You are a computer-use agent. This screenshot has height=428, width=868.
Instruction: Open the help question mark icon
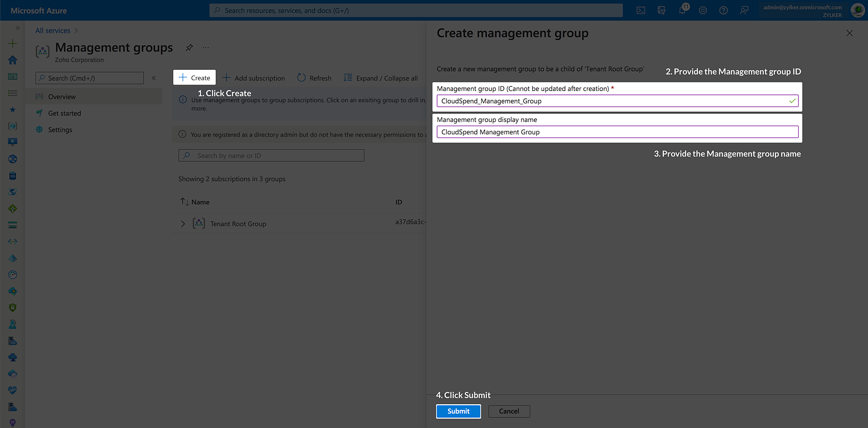coord(723,10)
